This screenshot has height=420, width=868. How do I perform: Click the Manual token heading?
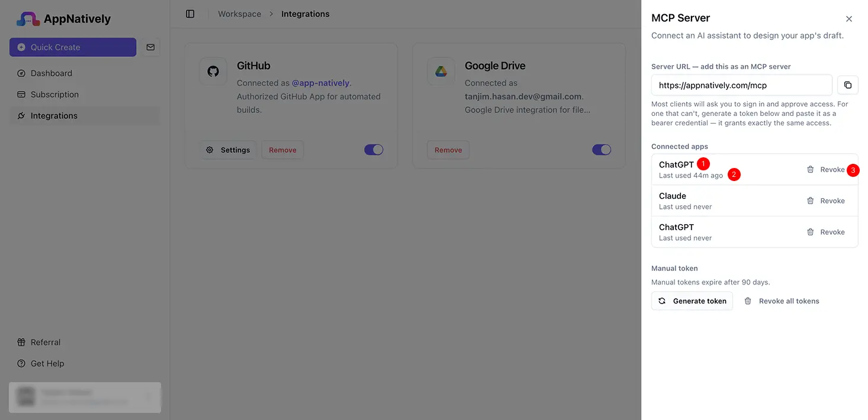[675, 269]
